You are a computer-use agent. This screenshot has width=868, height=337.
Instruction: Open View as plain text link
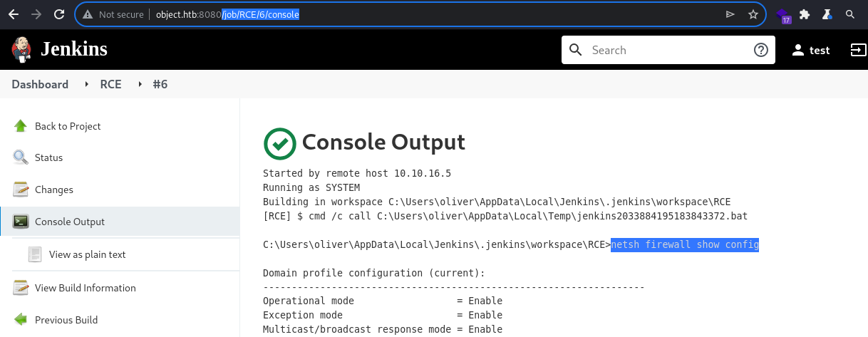87,254
